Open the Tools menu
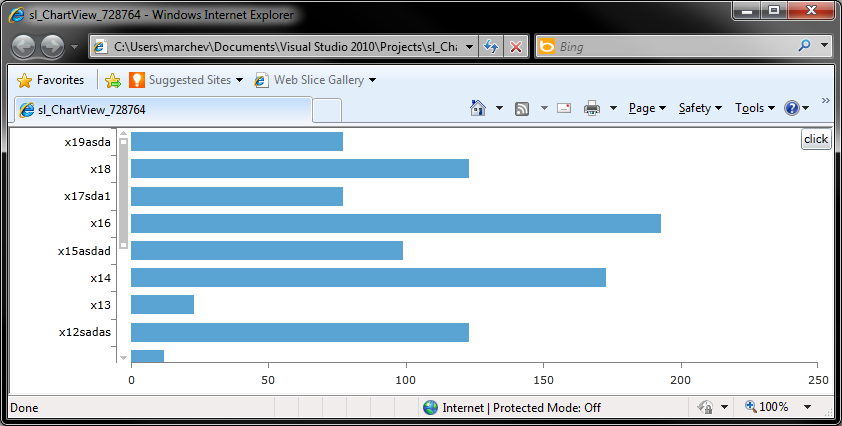This screenshot has width=842, height=426. coord(754,108)
